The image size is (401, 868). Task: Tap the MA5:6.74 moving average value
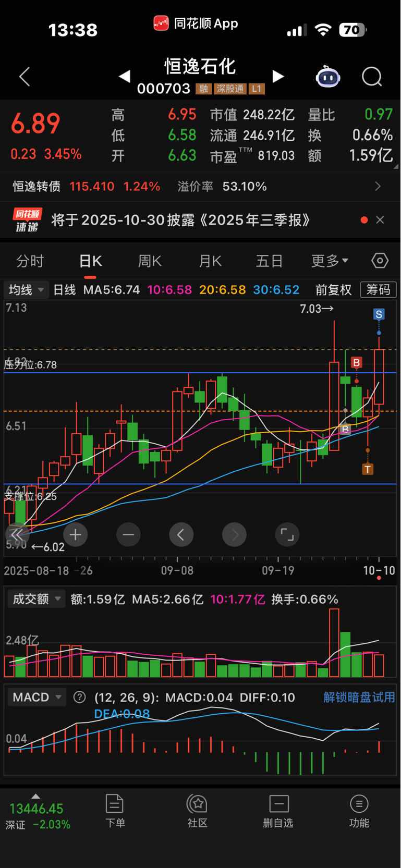pyautogui.click(x=112, y=289)
